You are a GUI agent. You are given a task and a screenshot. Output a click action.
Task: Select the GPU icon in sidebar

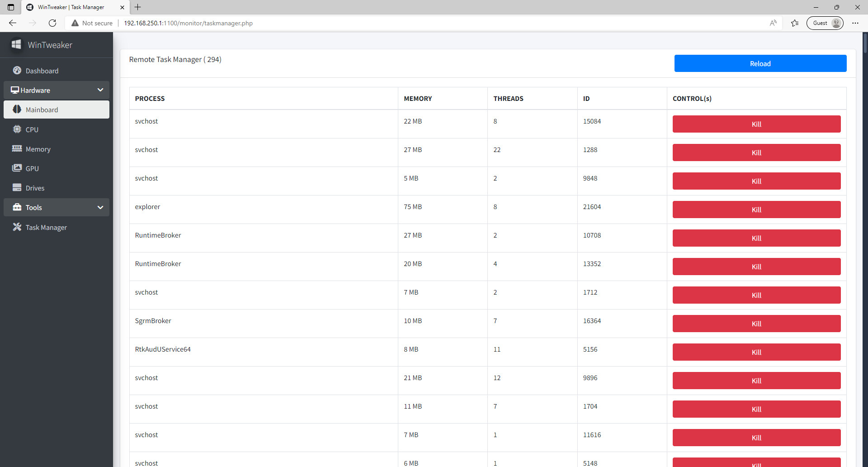(17, 168)
